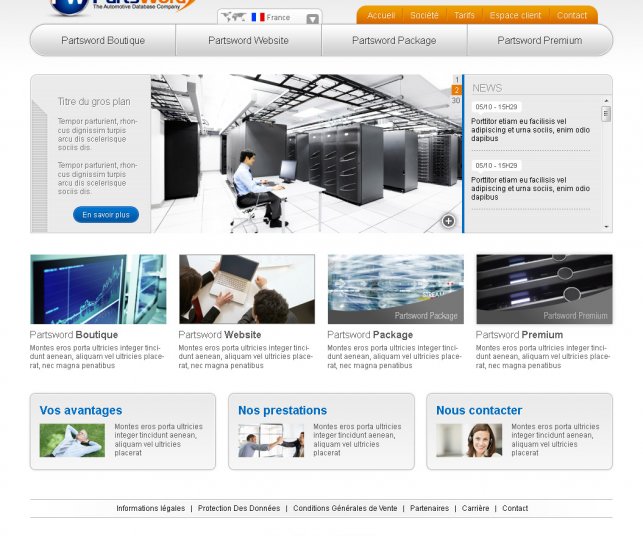Open the Accueil menu item

pos(381,16)
